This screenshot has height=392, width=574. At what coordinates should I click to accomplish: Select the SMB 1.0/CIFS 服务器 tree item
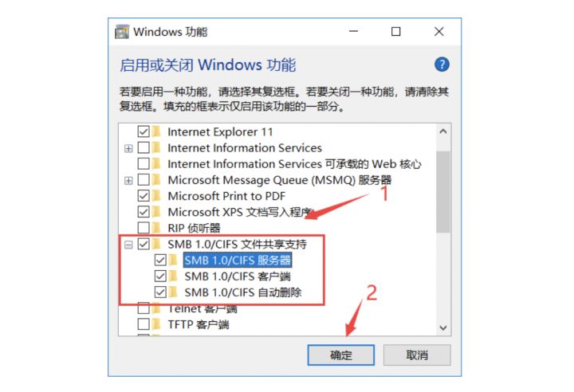coord(238,261)
